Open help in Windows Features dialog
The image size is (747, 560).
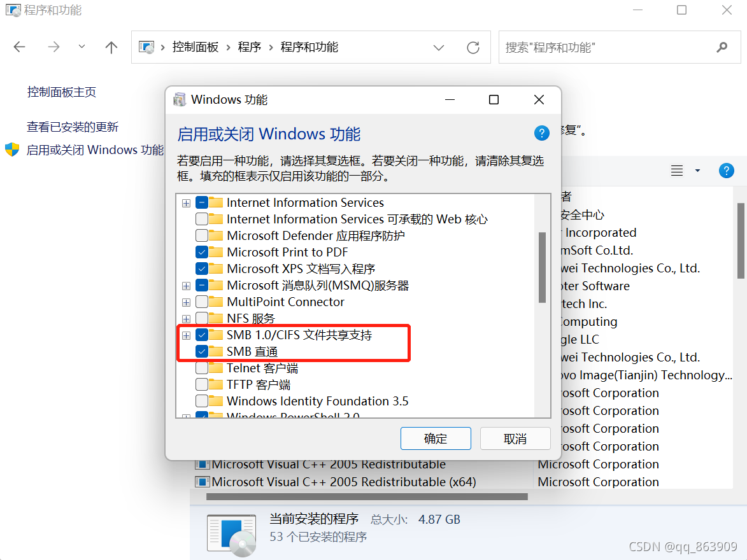click(542, 133)
